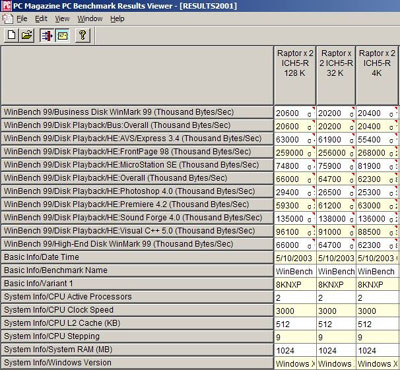Viewport: 400px width, 370px height.
Task: Select the Raptor x 2 ICH5-R 4K column header
Action: click(377, 75)
